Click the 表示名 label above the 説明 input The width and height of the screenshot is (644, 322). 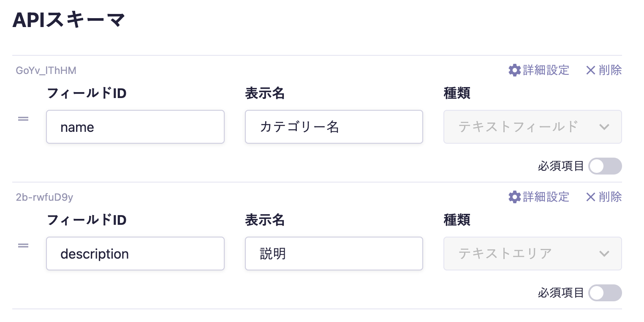pos(265,220)
